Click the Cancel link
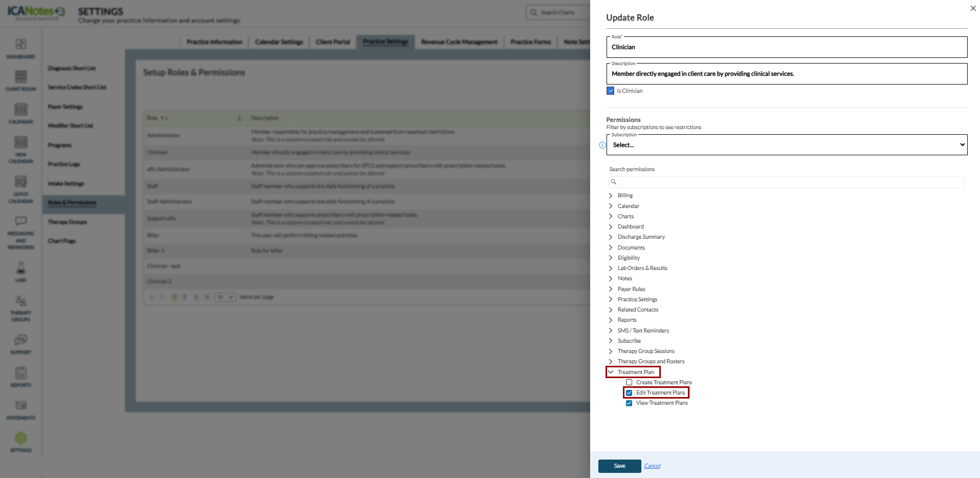 click(652, 466)
